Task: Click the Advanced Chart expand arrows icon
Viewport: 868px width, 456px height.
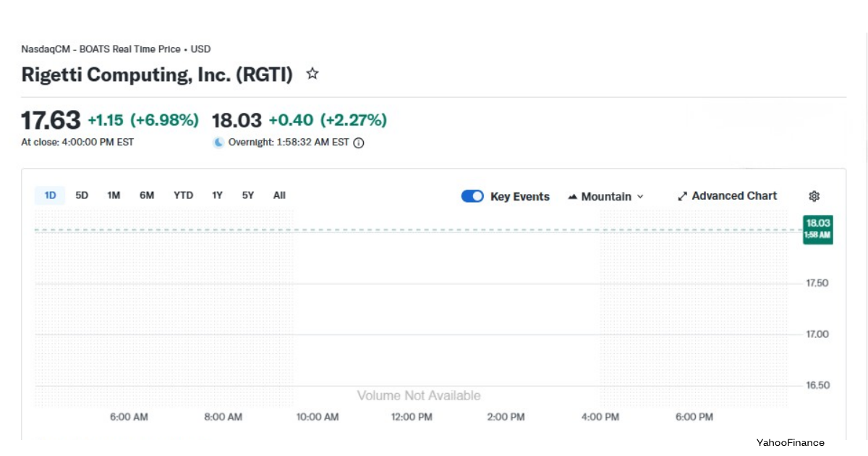Action: (681, 195)
